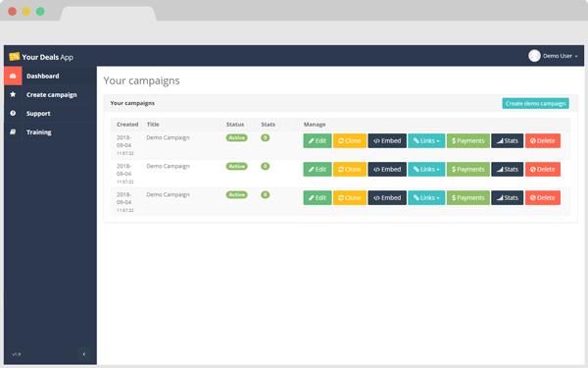The height and width of the screenshot is (368, 588).
Task: Click Active status badge in first row
Action: (x=236, y=137)
